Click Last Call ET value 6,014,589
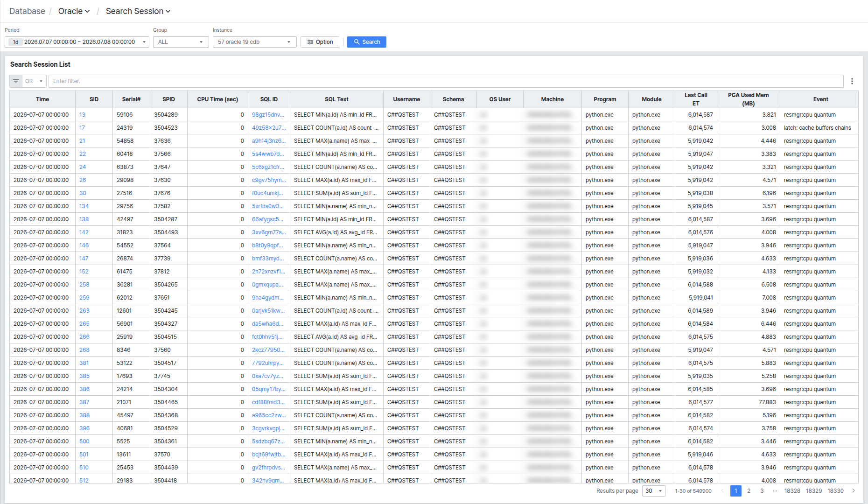 pos(700,311)
